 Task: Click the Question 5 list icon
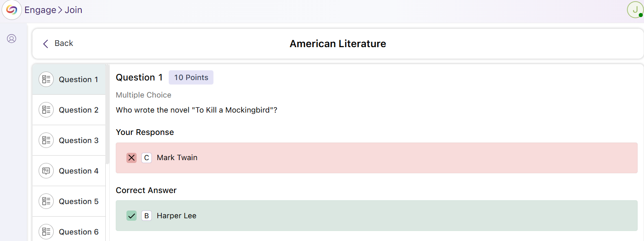pos(46,201)
